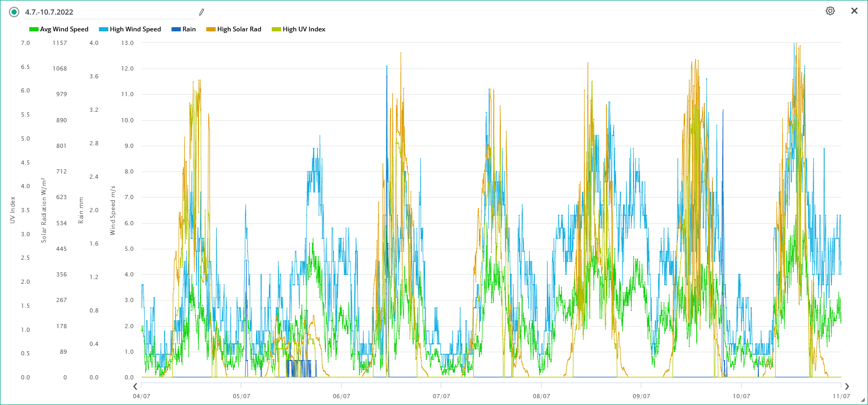The image size is (868, 405).
Task: Click the 06/07 date axis label
Action: coord(342,396)
